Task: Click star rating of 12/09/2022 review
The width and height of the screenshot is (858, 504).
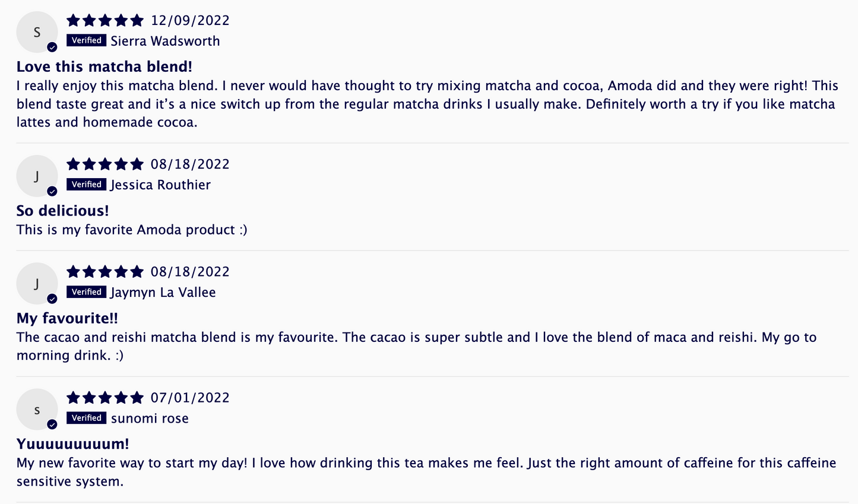Action: click(105, 21)
